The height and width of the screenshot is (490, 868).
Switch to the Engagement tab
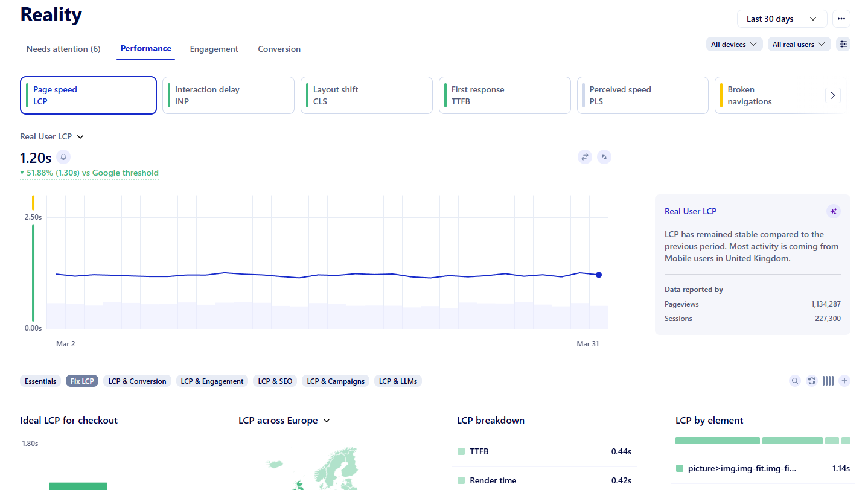214,49
